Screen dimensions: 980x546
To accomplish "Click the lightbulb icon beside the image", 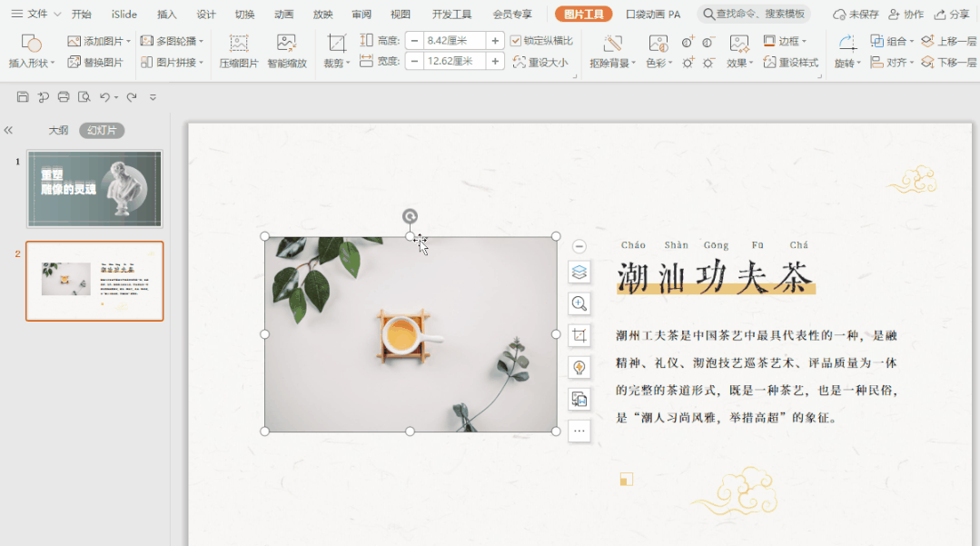I will [579, 367].
